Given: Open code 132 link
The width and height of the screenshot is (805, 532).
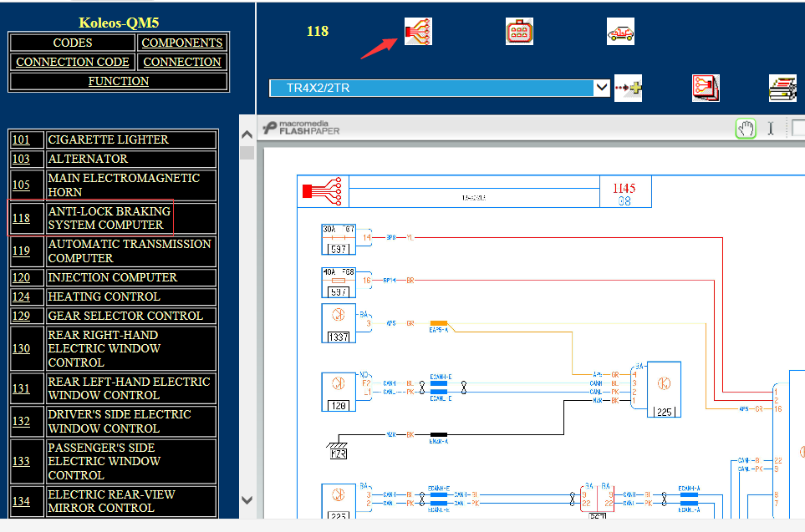Looking at the screenshot, I should (21, 421).
